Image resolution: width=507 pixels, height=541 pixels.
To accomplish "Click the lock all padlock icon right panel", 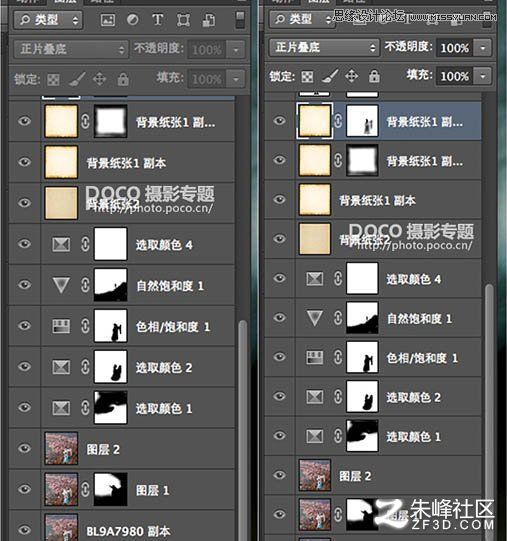I will pyautogui.click(x=374, y=76).
